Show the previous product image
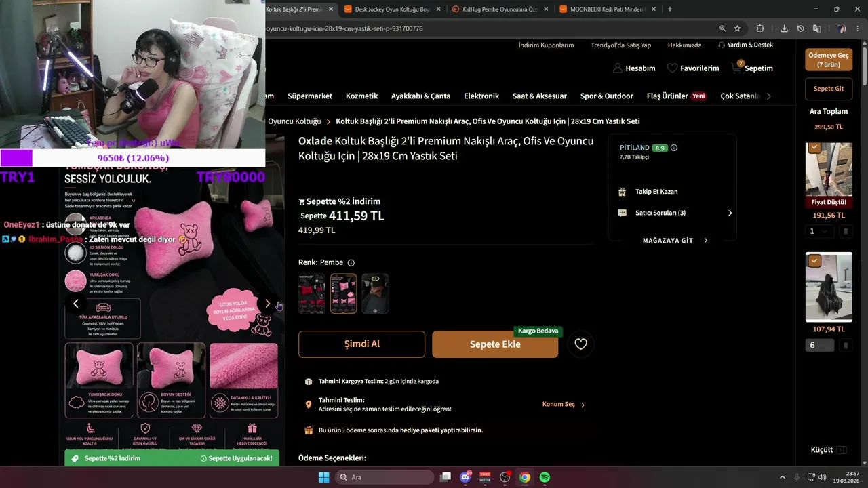Image resolution: width=868 pixels, height=488 pixels. pyautogui.click(x=76, y=304)
